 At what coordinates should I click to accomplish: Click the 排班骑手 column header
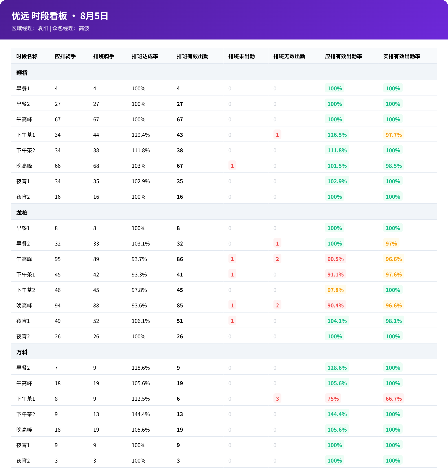click(x=104, y=56)
